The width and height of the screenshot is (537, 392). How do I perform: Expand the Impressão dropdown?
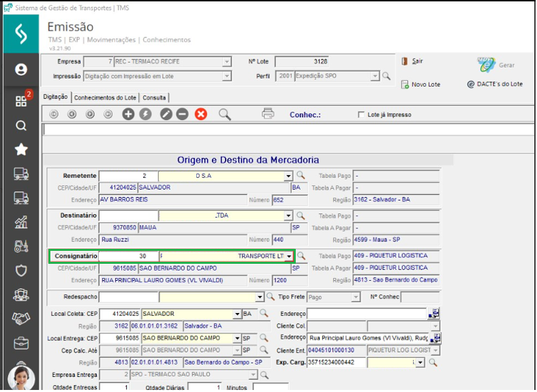click(227, 76)
